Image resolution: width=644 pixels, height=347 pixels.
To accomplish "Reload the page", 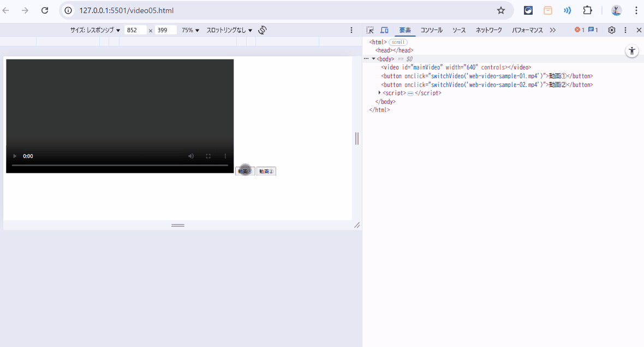I will point(45,10).
